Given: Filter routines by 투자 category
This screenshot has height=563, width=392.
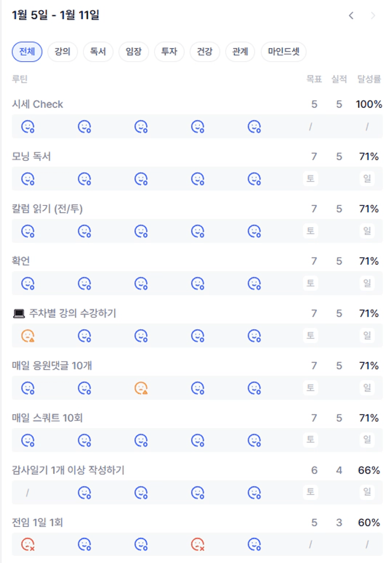Looking at the screenshot, I should 169,52.
